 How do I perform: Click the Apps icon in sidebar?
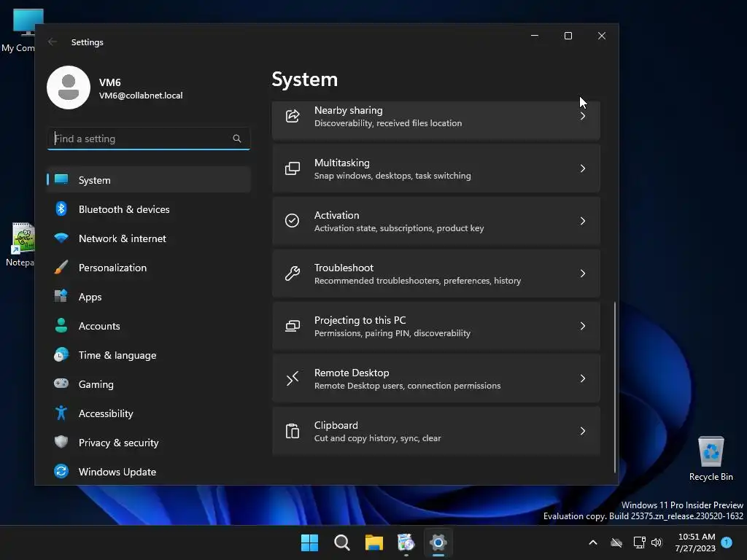tap(61, 296)
